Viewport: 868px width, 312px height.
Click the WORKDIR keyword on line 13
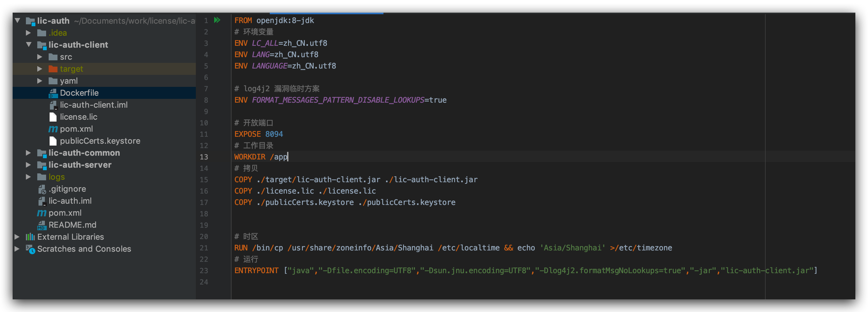tap(250, 157)
